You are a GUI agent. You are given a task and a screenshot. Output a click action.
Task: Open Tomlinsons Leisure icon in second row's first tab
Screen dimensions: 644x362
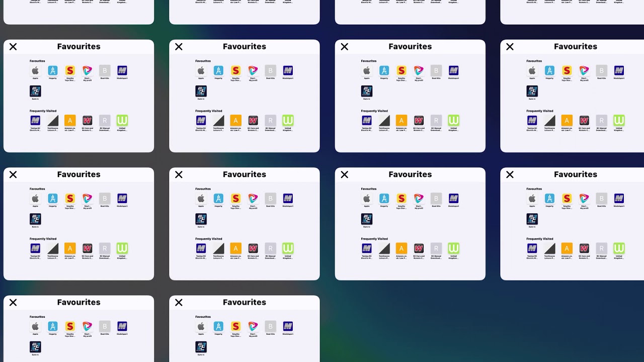53,120
